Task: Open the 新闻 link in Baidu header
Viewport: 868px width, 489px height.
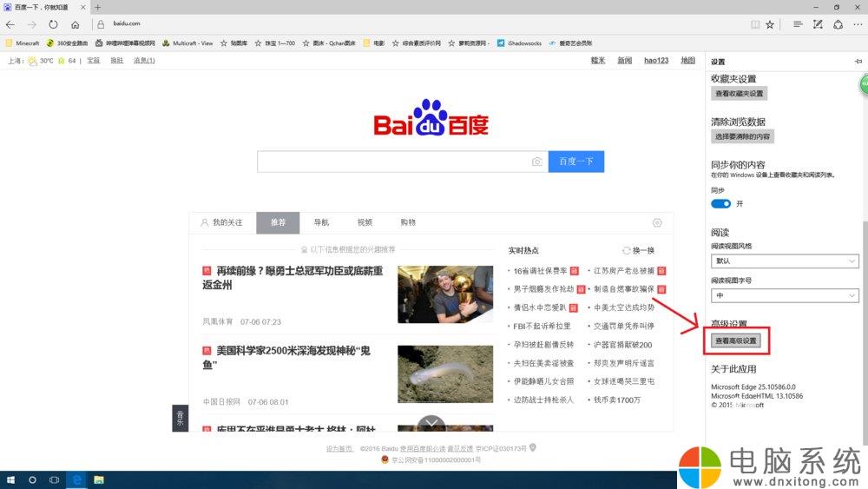Action: pyautogui.click(x=624, y=60)
